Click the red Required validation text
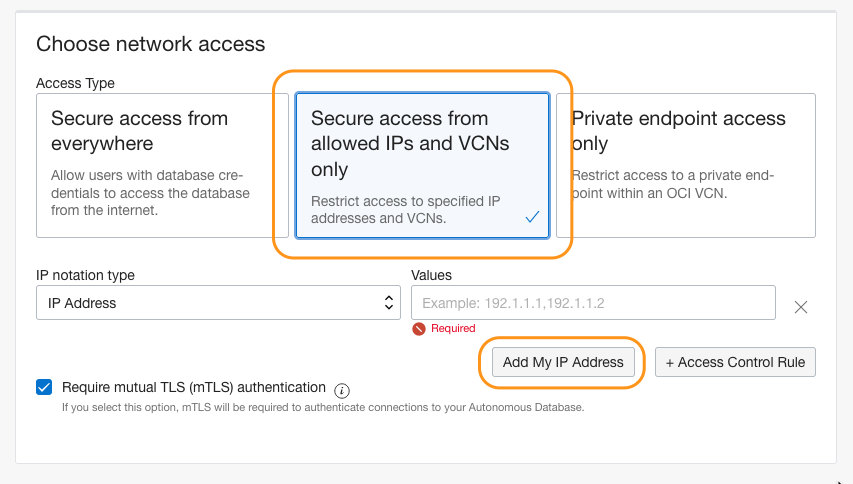853x484 pixels. tap(454, 328)
